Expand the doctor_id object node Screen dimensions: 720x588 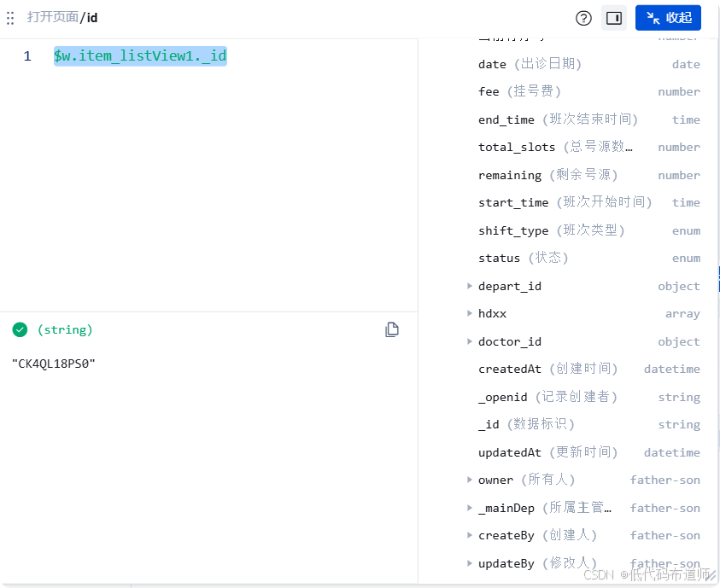(469, 341)
